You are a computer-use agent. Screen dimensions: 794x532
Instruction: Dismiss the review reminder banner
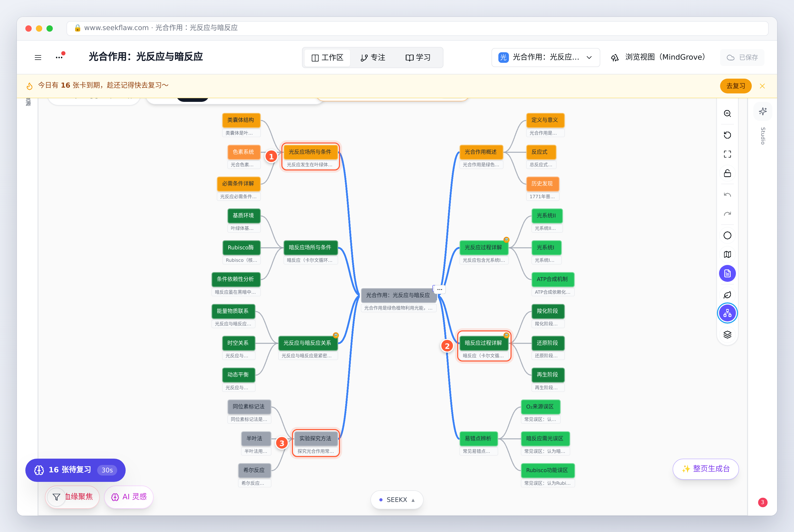[762, 86]
